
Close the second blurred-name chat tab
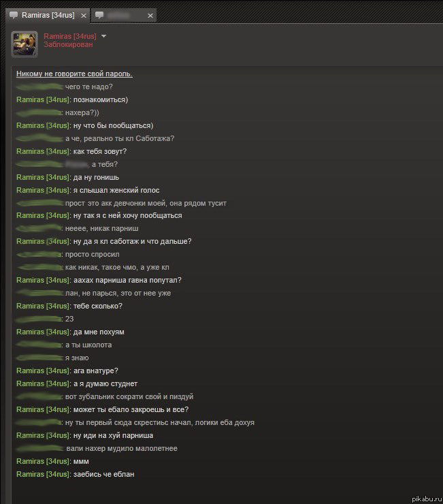[150, 16]
